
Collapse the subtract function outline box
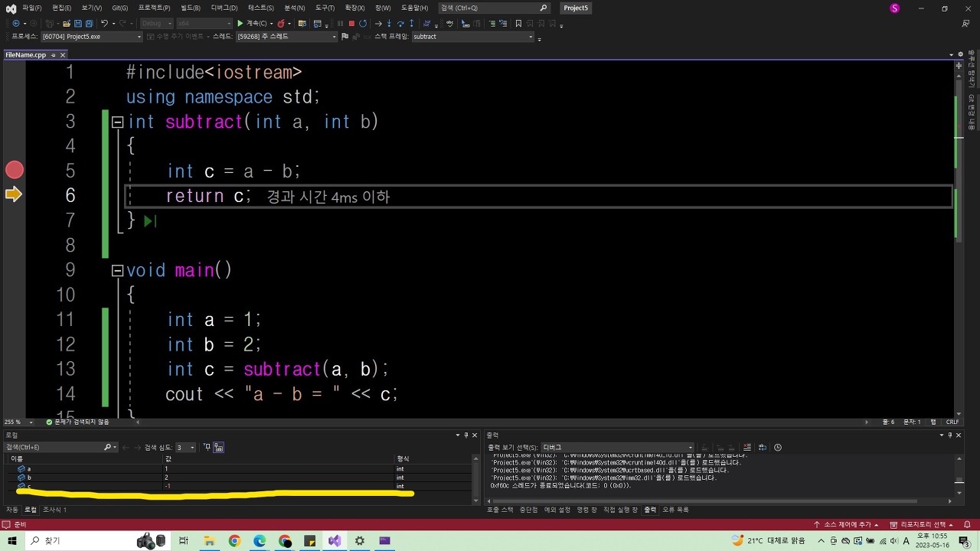pyautogui.click(x=117, y=122)
